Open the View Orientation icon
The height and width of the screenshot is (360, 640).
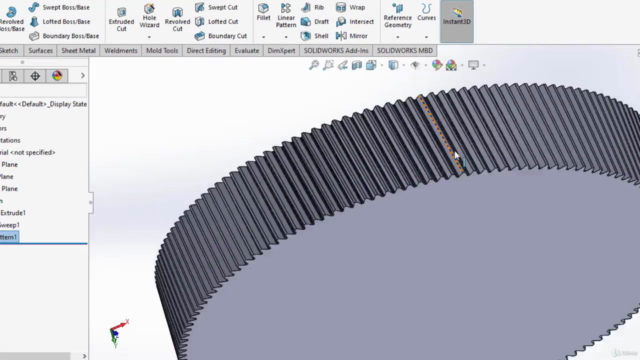[371, 65]
